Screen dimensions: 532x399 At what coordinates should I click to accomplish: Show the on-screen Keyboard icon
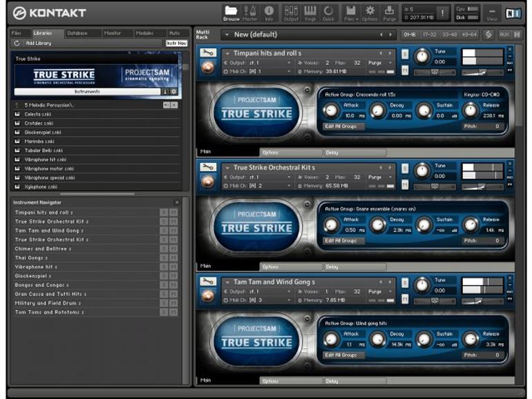point(310,13)
